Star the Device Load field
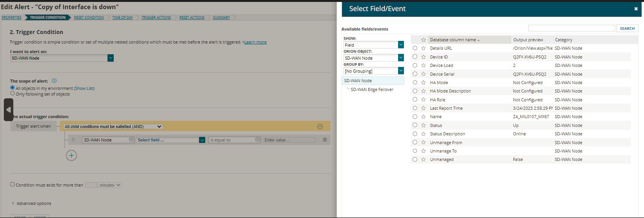Image resolution: width=644 pixels, height=218 pixels. point(423,66)
